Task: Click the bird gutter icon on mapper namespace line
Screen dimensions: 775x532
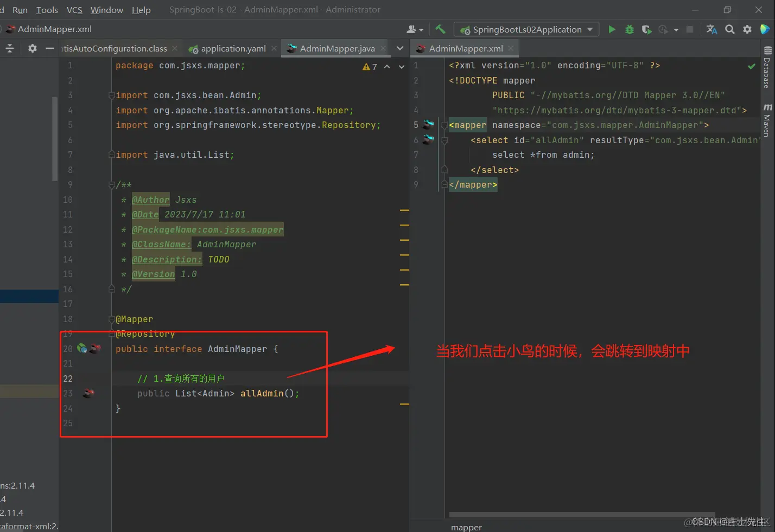Action: tap(429, 125)
